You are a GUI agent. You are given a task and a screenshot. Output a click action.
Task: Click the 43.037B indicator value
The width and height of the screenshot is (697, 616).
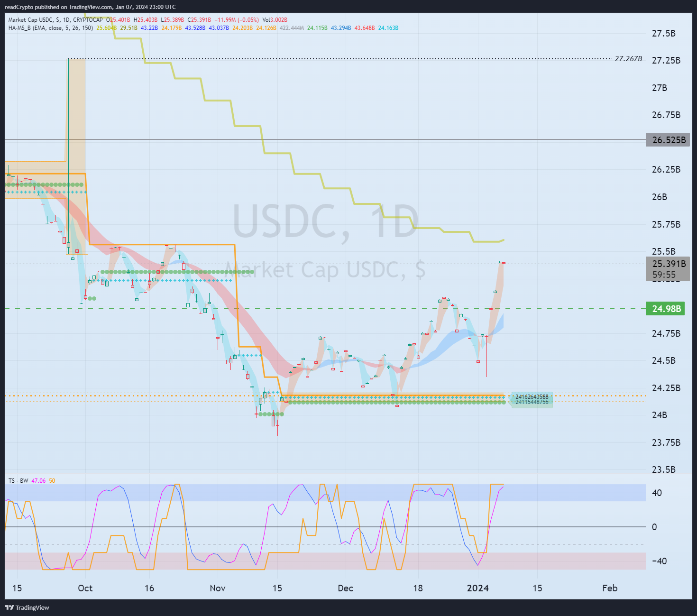click(x=219, y=28)
